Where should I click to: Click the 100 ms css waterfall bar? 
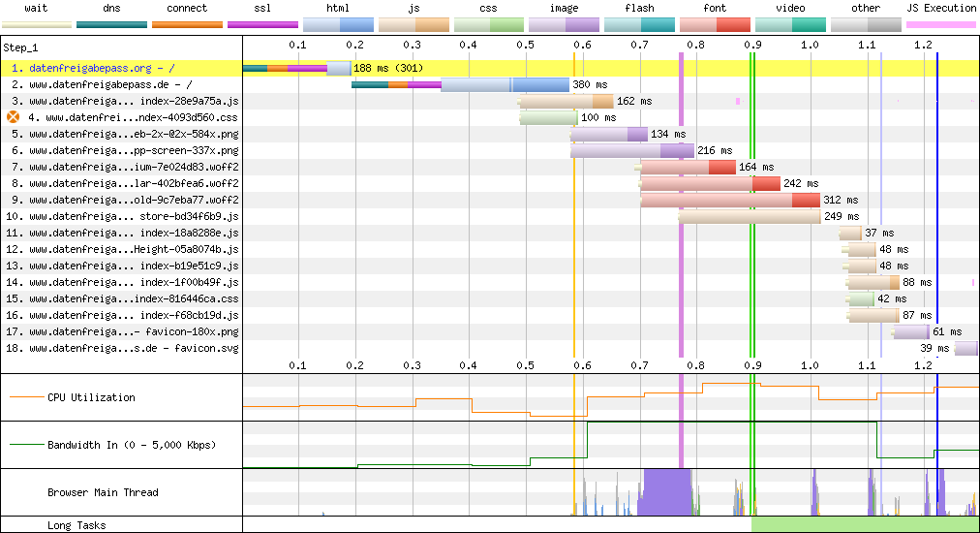point(548,117)
